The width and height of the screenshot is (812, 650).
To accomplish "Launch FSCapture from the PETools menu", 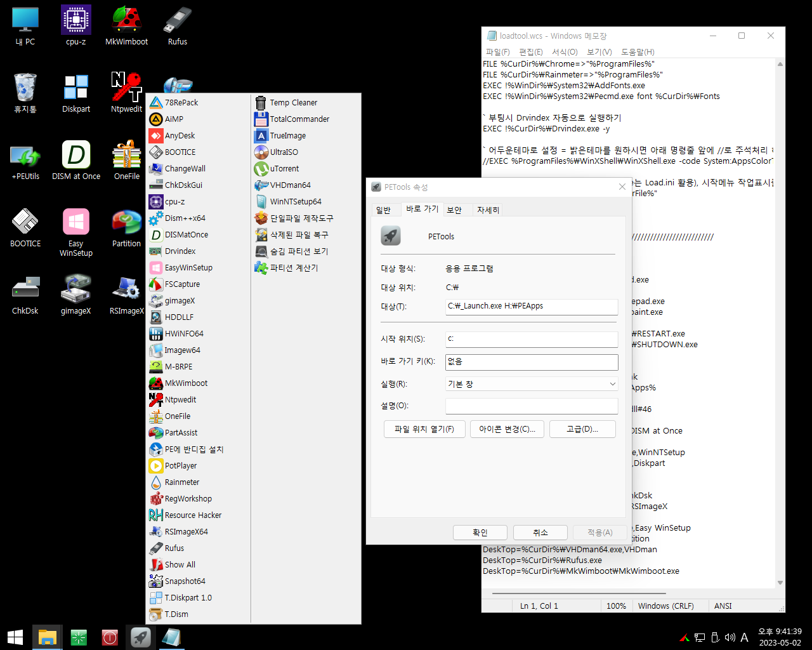I will click(x=199, y=284).
